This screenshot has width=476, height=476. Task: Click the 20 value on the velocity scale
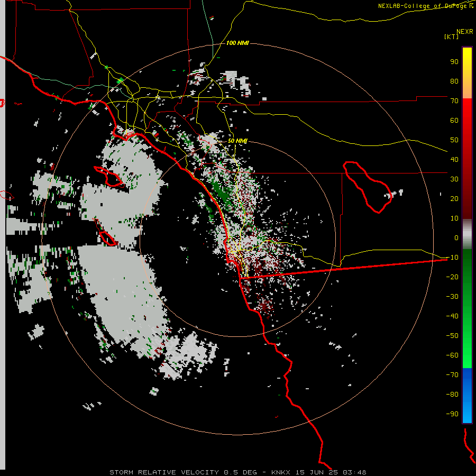454,198
